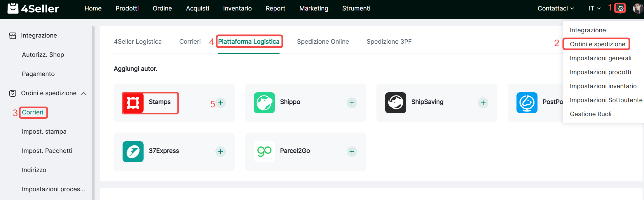Screen dimensions: 644x200
Task: Click the plus icon for ShipSaving
Action: [483, 103]
